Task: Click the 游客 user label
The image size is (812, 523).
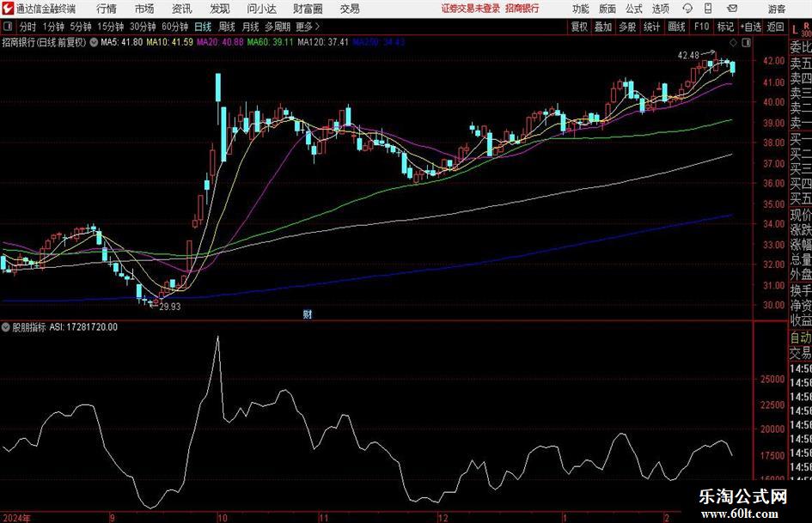Action: [777, 9]
